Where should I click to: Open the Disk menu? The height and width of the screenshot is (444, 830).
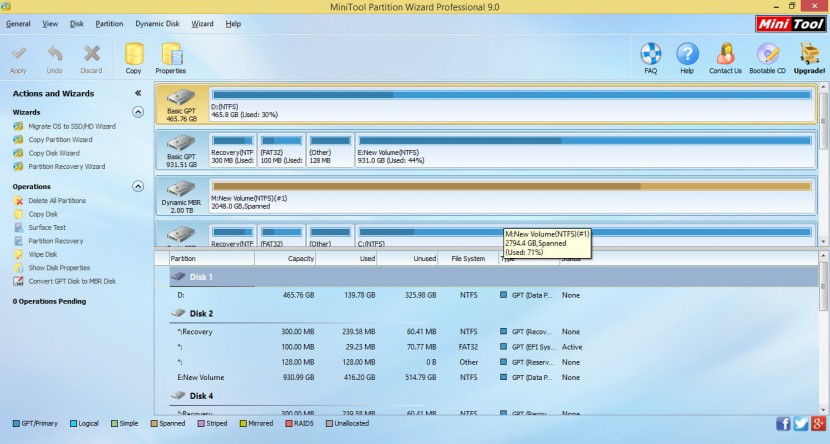[x=77, y=24]
